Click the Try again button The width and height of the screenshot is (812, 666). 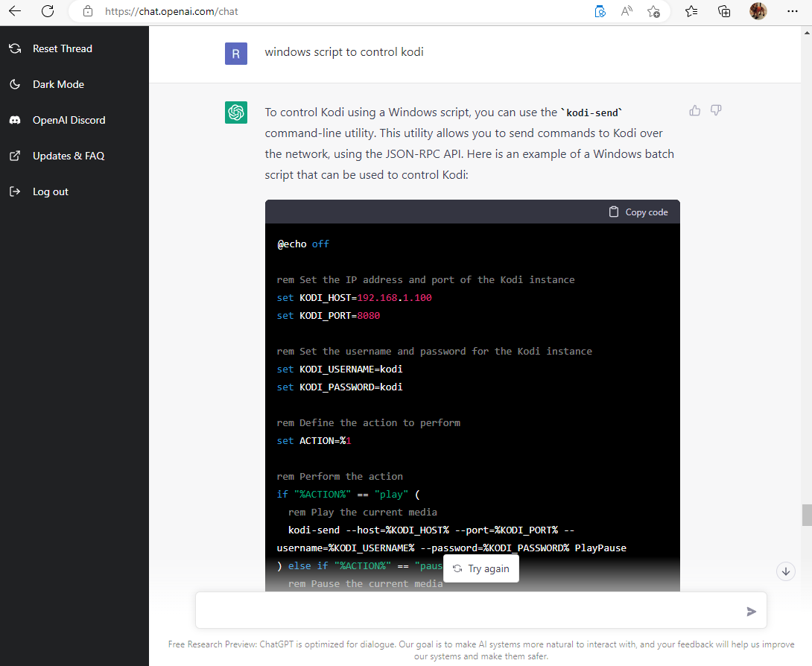(481, 568)
